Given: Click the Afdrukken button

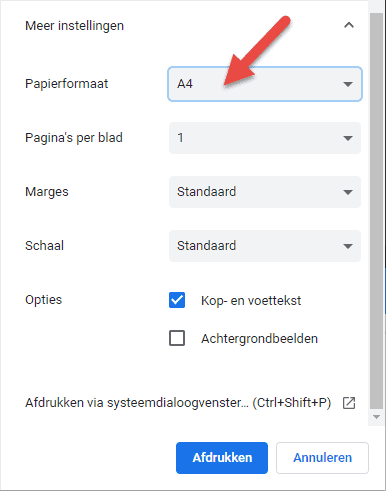Looking at the screenshot, I should pyautogui.click(x=222, y=458).
